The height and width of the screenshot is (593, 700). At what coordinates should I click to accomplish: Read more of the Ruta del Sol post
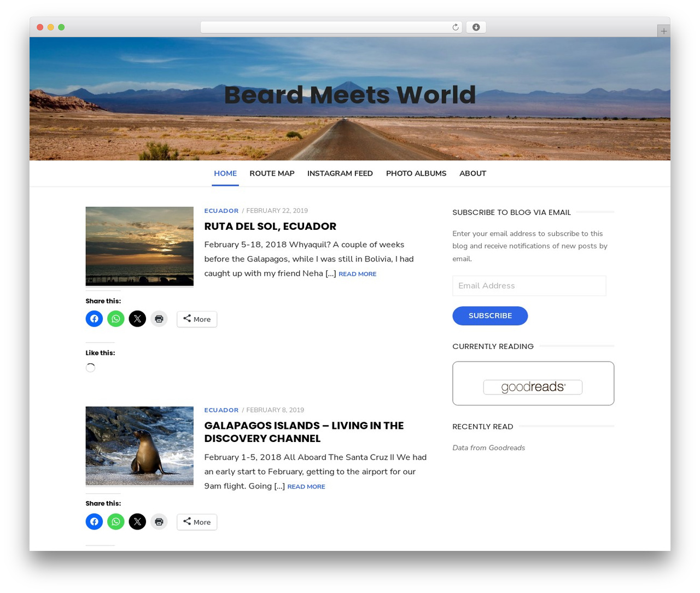coord(357,274)
